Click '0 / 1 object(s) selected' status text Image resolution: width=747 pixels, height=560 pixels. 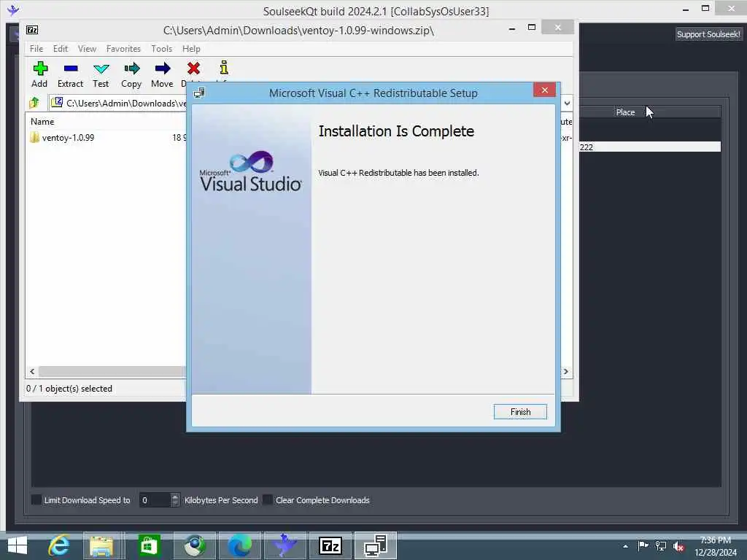click(x=69, y=388)
